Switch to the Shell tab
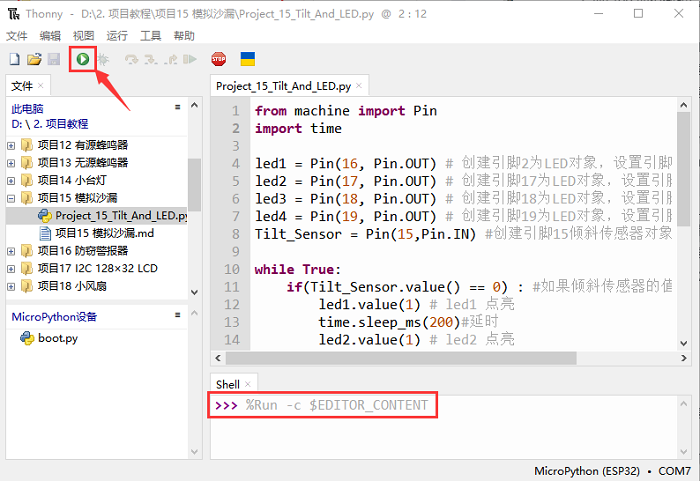This screenshot has height=481, width=700. click(x=228, y=384)
